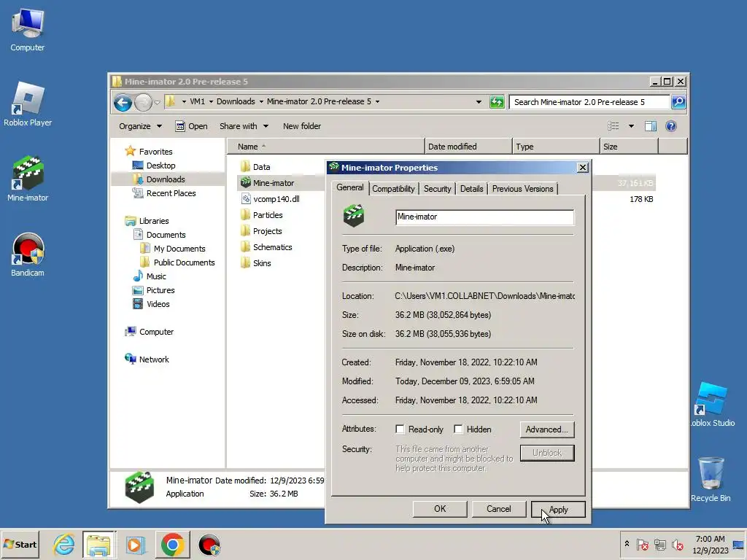Open the Recycle Bin on desktop

click(711, 479)
